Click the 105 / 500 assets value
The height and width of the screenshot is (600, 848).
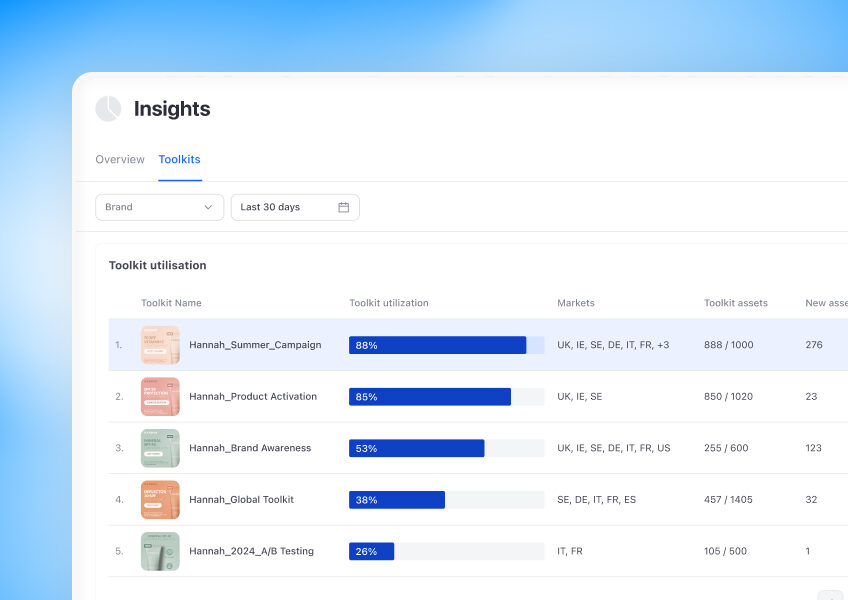[725, 551]
